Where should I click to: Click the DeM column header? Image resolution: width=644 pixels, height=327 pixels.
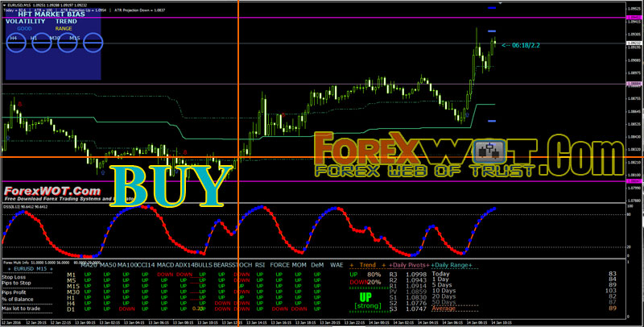pyautogui.click(x=317, y=265)
